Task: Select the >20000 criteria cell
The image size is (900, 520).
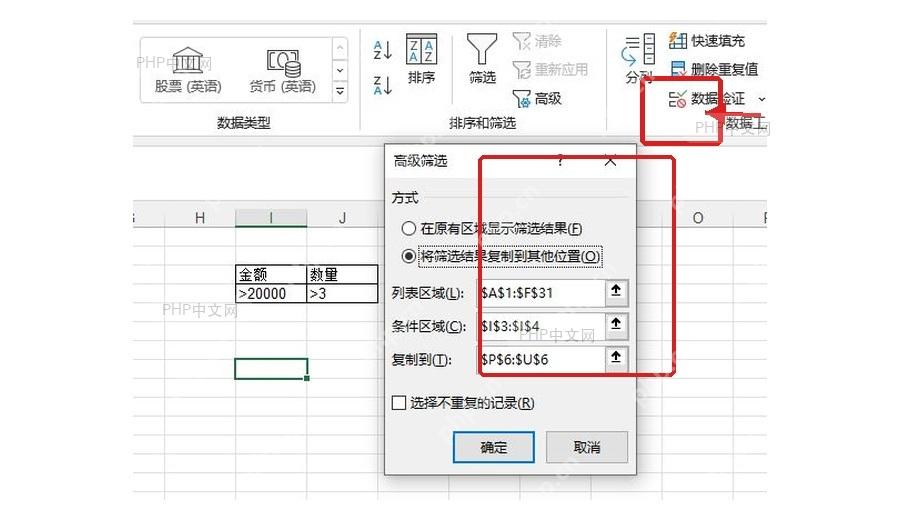Action: point(271,293)
